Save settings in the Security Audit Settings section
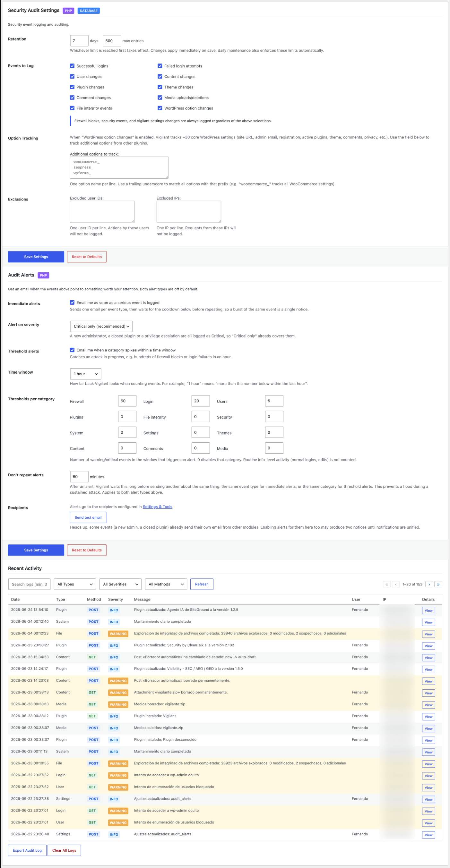Image resolution: width=450 pixels, height=868 pixels. point(36,257)
